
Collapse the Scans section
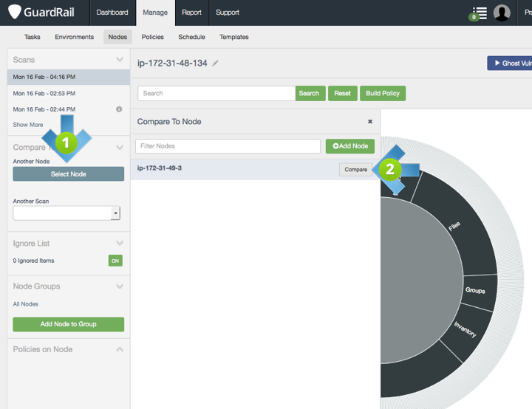pos(120,59)
